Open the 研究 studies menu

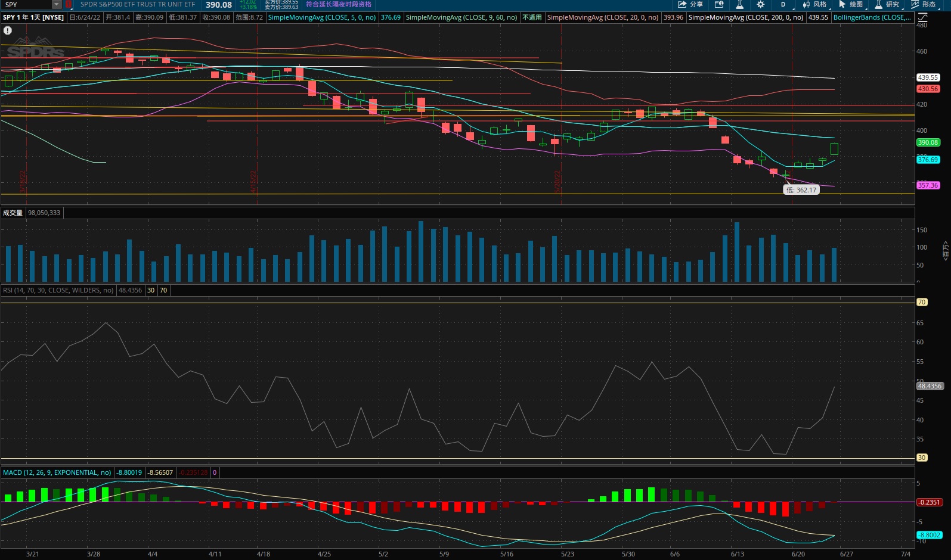(x=887, y=4)
